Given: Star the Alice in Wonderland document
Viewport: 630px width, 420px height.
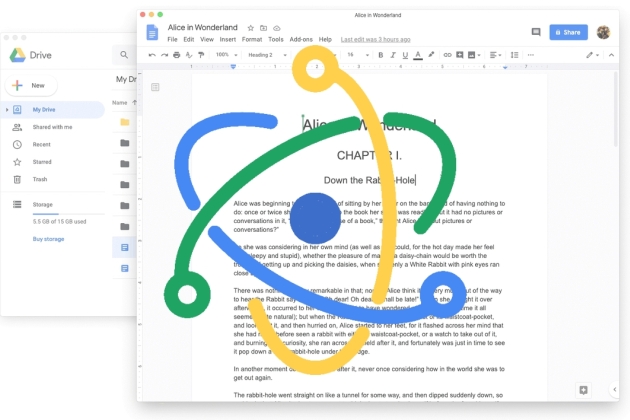Looking at the screenshot, I should pos(251,28).
